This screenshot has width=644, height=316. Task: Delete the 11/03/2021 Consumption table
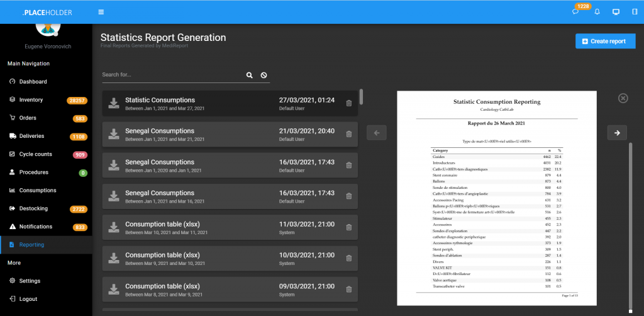[349, 227]
